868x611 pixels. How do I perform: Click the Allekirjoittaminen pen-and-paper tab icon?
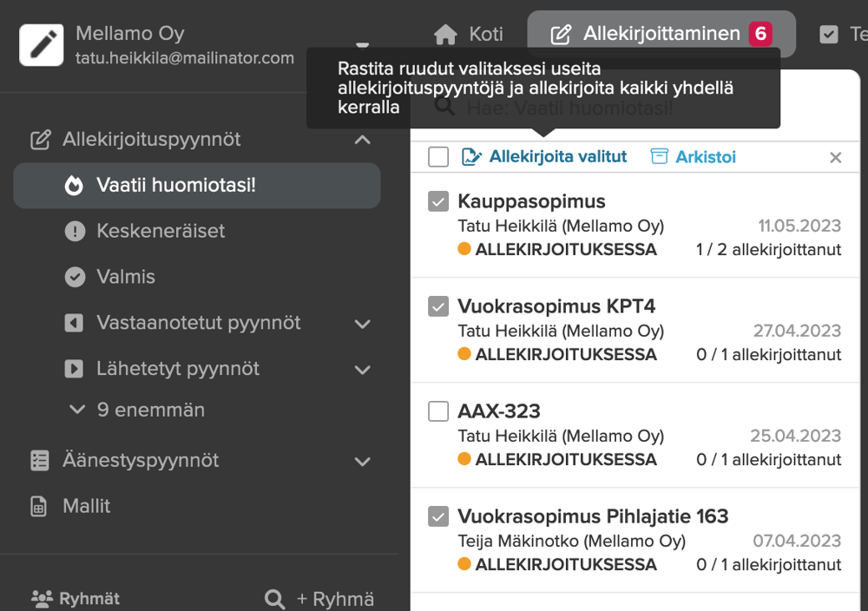561,35
